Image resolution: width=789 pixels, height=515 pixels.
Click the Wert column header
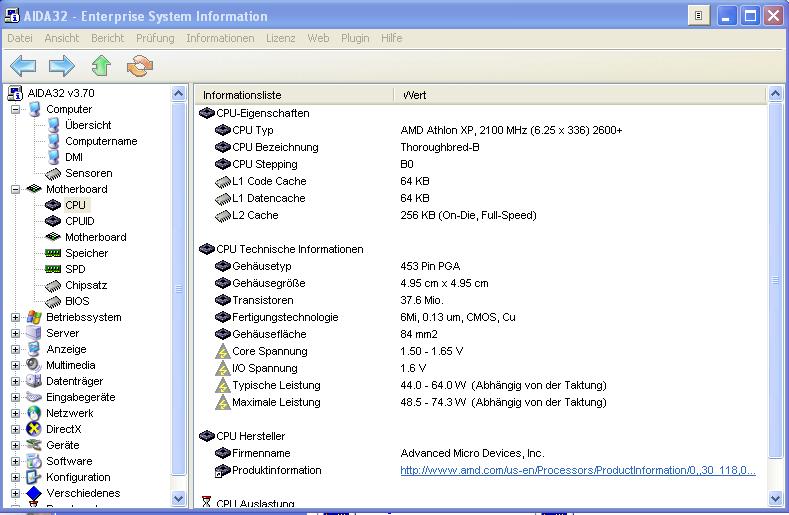[580, 95]
